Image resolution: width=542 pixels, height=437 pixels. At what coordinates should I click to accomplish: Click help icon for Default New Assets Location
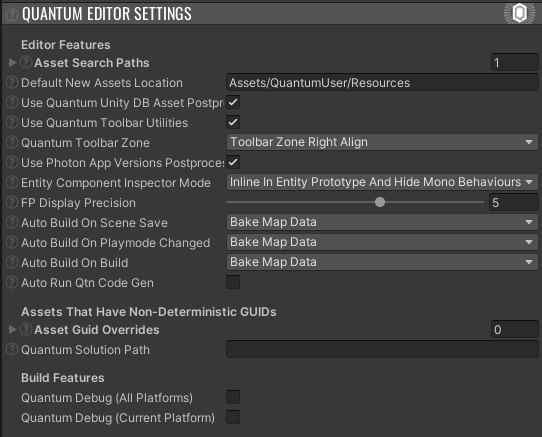pos(12,83)
